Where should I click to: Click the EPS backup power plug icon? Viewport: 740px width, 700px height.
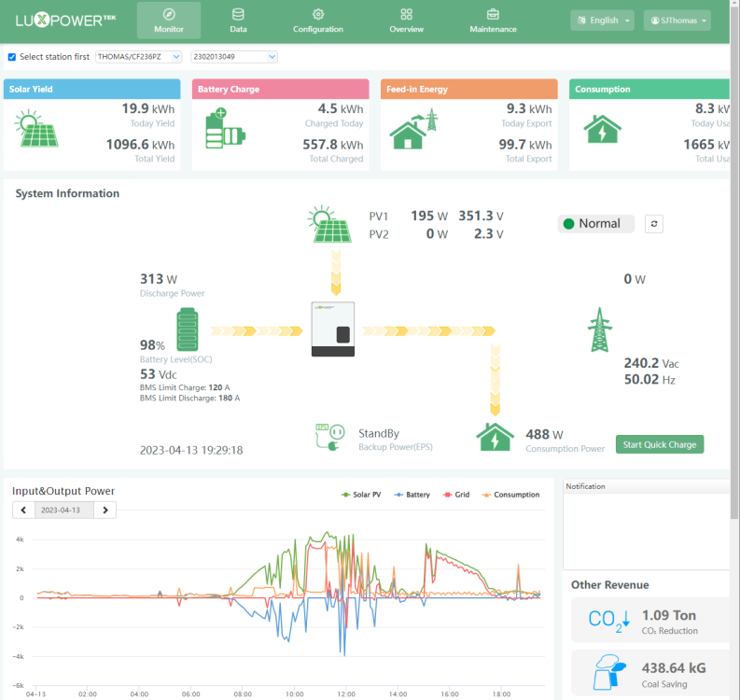tap(330, 437)
